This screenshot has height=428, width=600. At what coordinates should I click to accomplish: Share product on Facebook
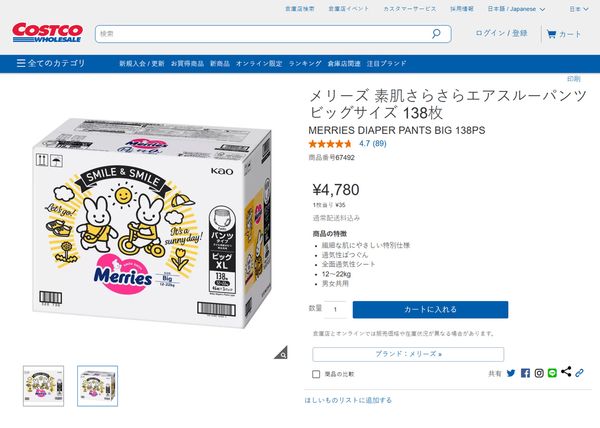coord(525,374)
